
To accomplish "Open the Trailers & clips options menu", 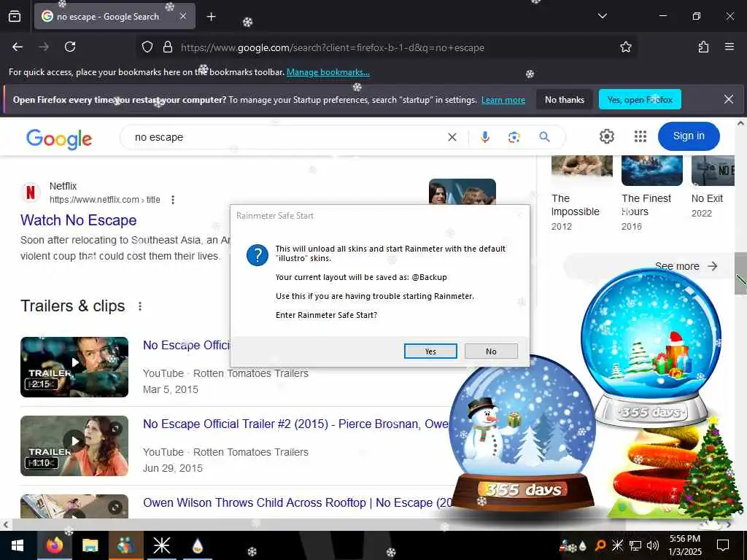I will (x=139, y=306).
